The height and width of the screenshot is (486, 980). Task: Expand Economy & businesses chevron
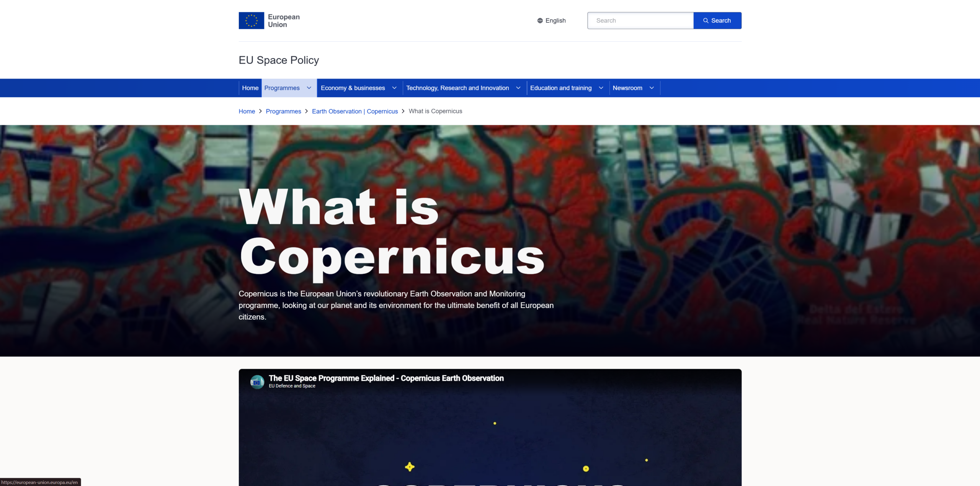tap(394, 88)
